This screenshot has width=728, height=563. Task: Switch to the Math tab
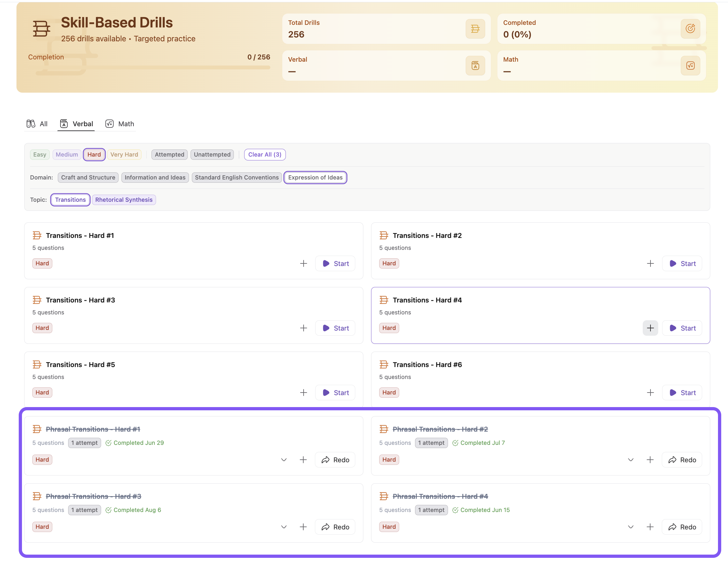(120, 124)
